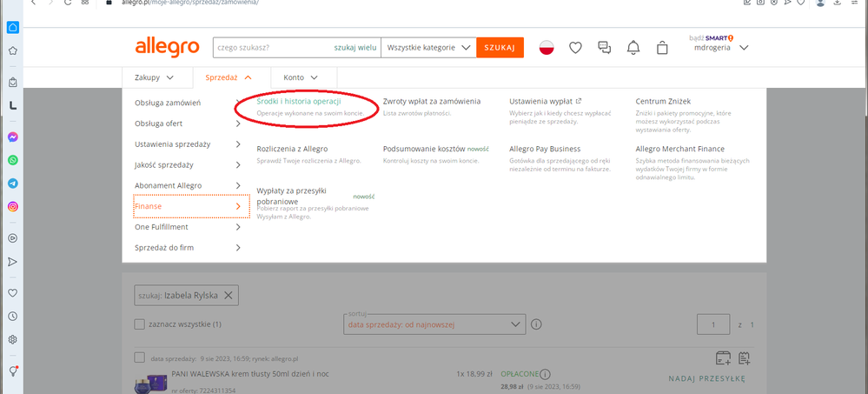Viewport: 868px width, 394px height.
Task: Expand the 'Obsługa ofert' submenu
Action: 188,124
